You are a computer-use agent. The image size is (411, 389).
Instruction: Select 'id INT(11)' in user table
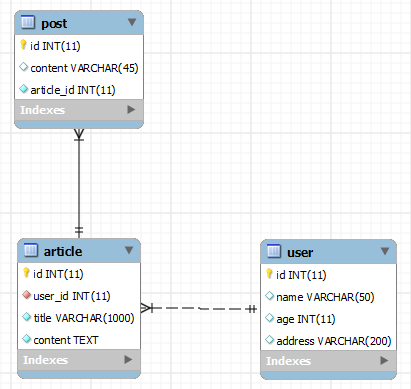[x=301, y=275]
